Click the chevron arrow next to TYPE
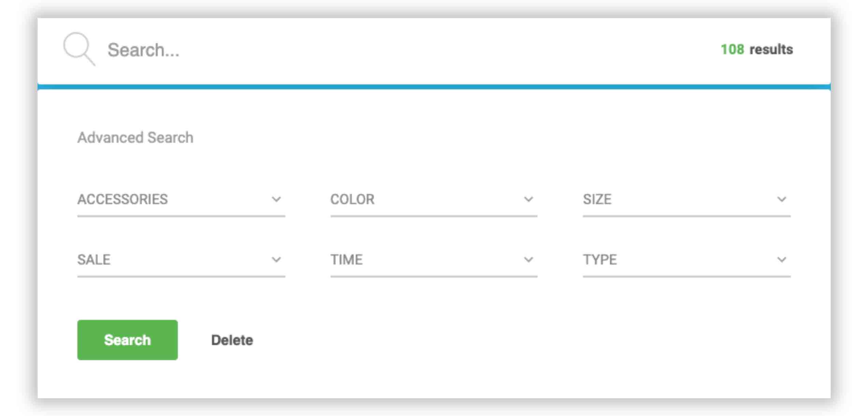The image size is (868, 416). coord(782,260)
